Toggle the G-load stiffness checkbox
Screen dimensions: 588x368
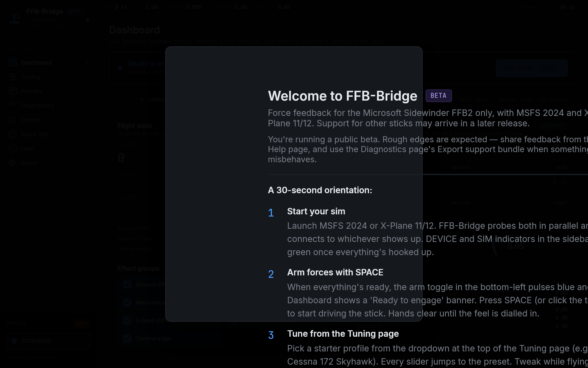(127, 320)
